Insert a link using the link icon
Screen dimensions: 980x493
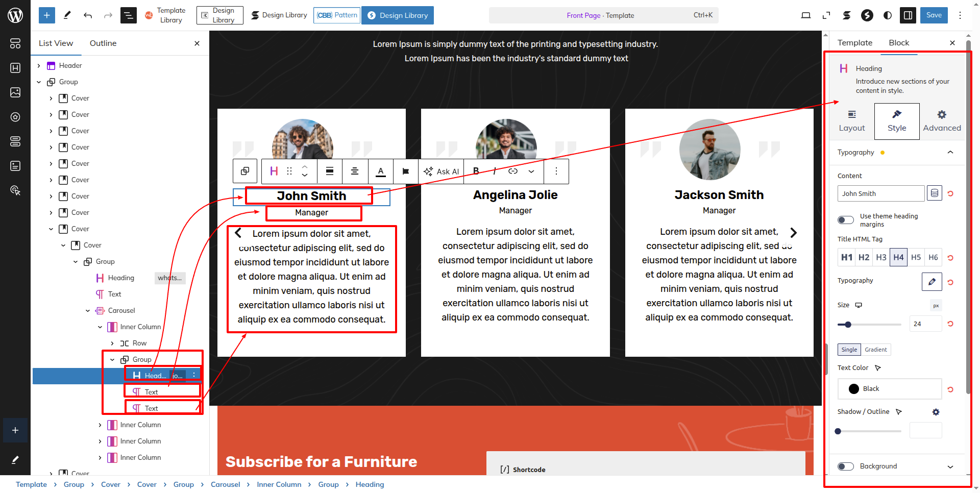point(513,171)
